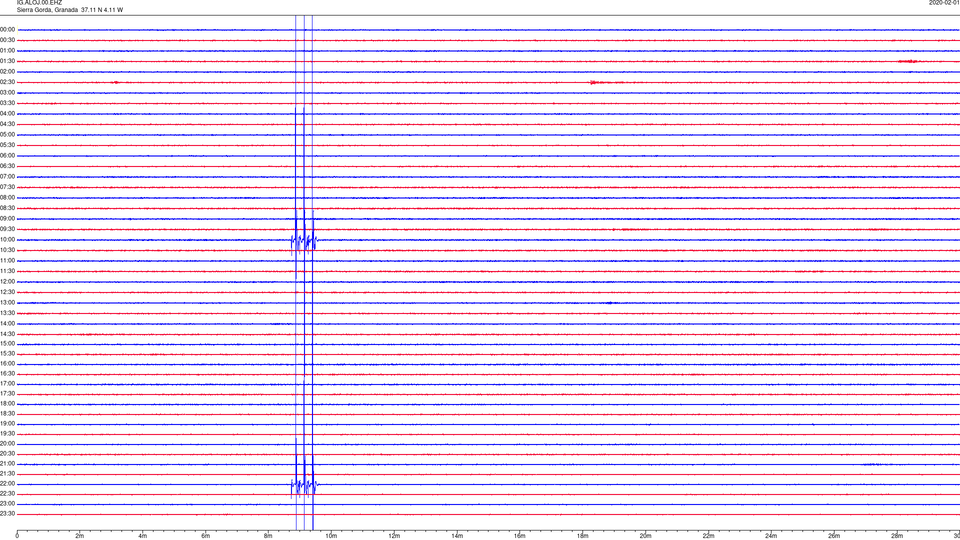Select the 16:30 time label
The height and width of the screenshot is (540, 960).
coord(7,373)
